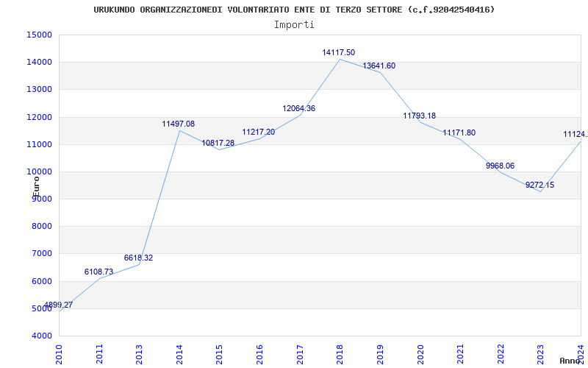Click the y-axis value 7000

click(x=41, y=254)
